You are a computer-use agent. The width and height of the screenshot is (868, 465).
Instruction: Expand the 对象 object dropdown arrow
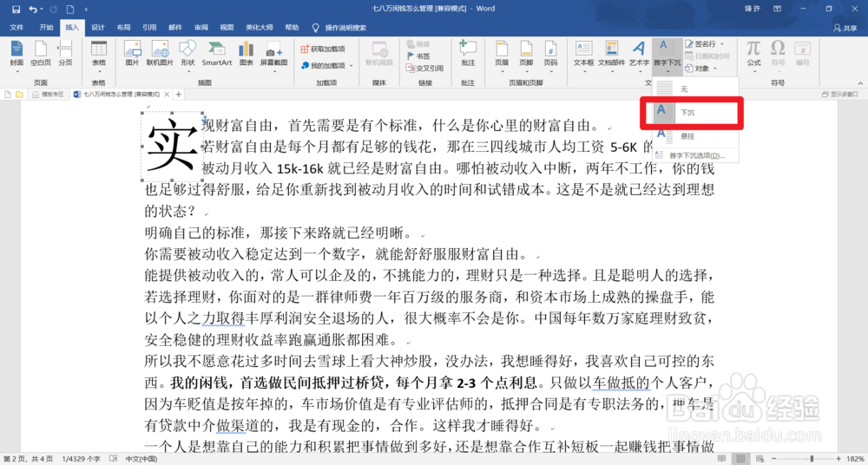coord(716,69)
